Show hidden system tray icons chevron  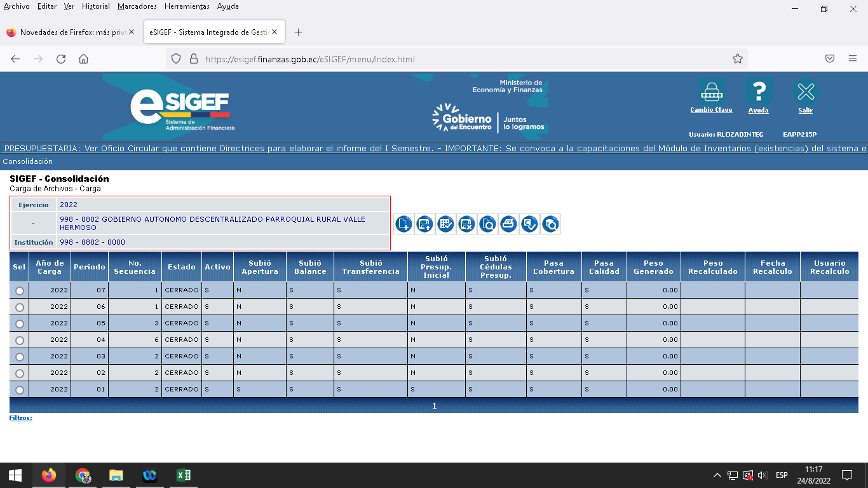coord(717,475)
